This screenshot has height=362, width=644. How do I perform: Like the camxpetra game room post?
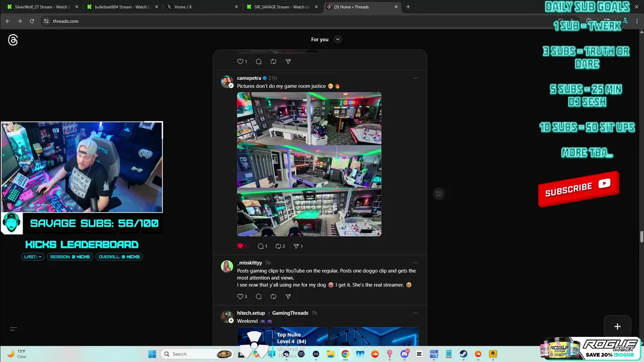(240, 246)
